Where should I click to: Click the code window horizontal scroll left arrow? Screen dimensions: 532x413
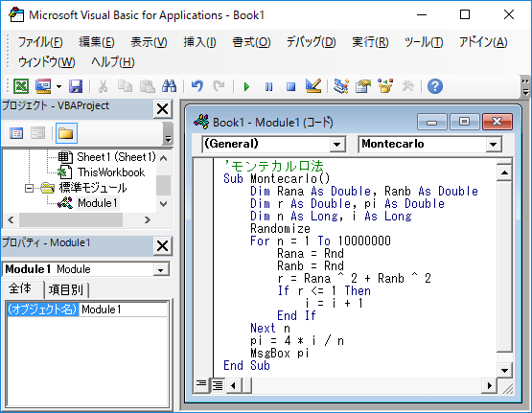(x=233, y=385)
